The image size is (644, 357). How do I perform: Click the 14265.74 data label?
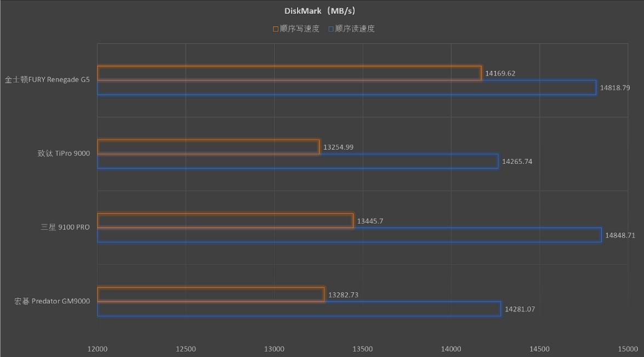tap(517, 162)
